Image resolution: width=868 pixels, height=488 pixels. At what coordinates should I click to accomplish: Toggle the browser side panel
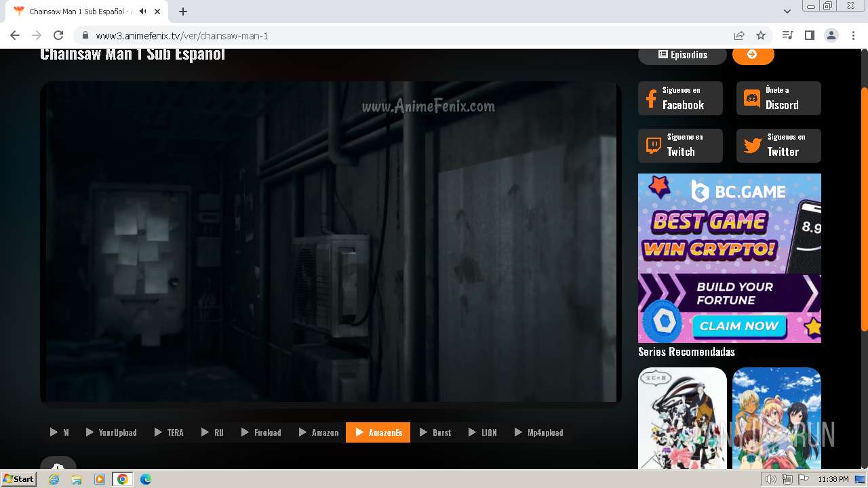[x=809, y=35]
